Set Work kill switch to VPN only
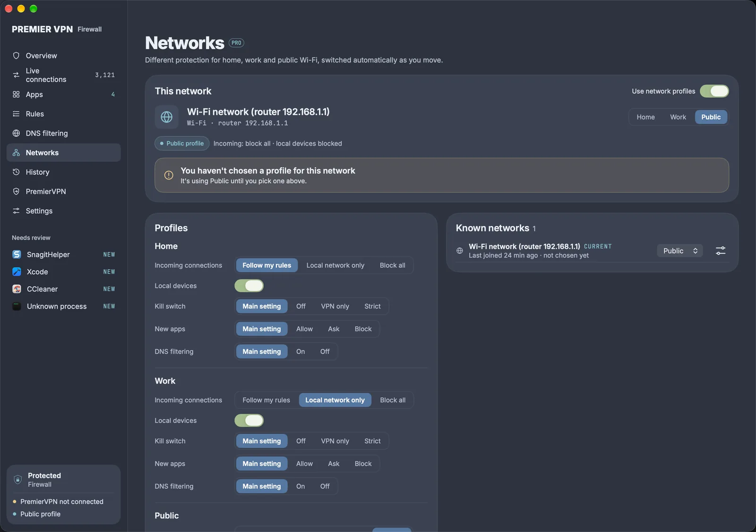The width and height of the screenshot is (756, 532). (335, 441)
